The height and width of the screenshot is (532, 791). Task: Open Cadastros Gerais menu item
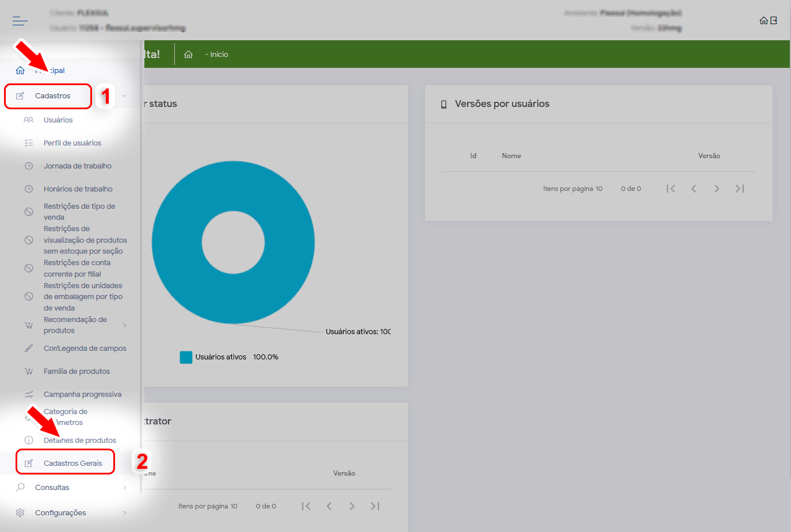(72, 464)
